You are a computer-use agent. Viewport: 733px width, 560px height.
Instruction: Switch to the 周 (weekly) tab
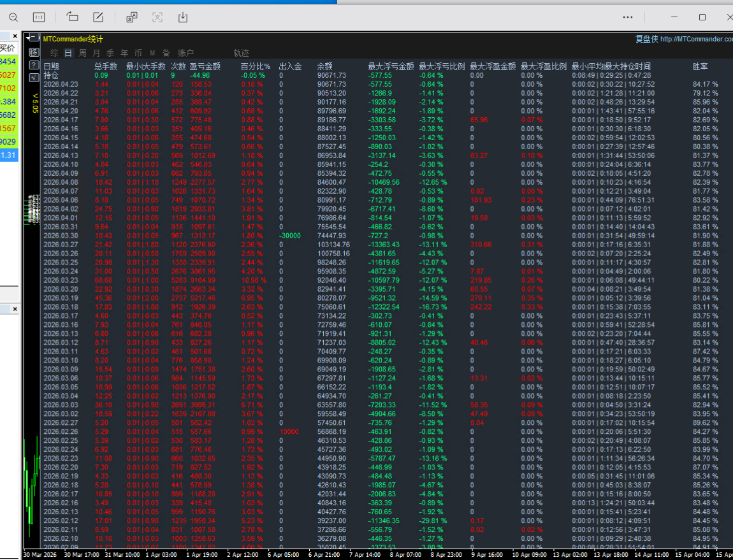[x=82, y=53]
